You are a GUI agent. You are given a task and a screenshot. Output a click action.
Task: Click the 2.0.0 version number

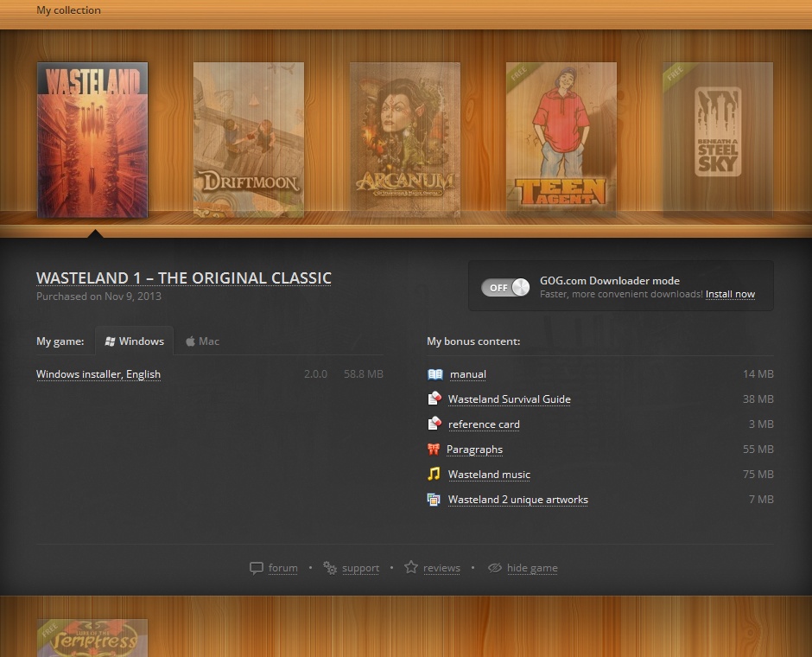[x=315, y=374]
